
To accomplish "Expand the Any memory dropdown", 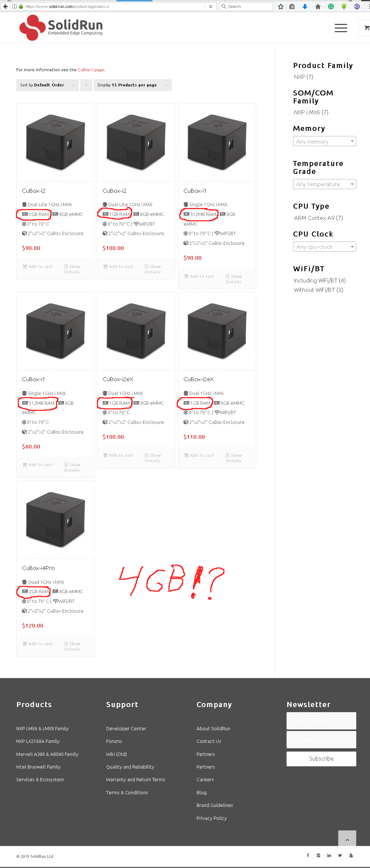I will point(324,141).
